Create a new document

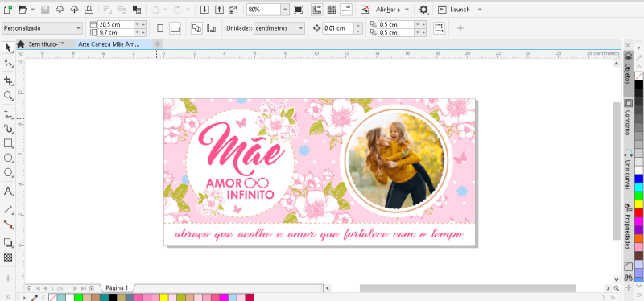tap(7, 9)
